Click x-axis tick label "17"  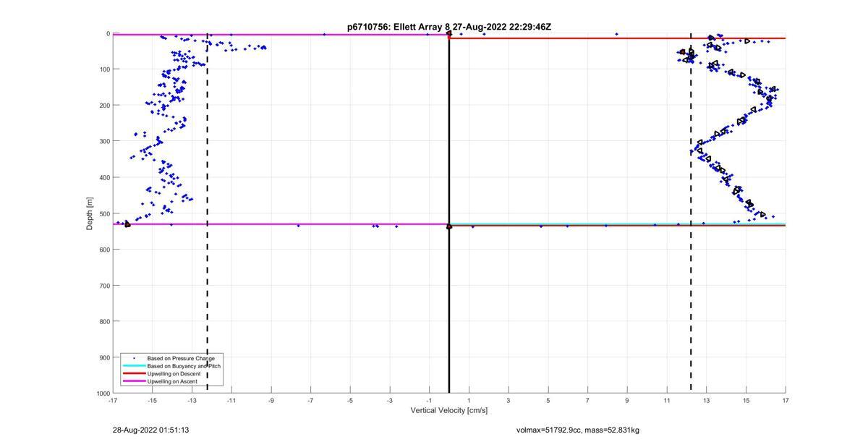point(786,400)
